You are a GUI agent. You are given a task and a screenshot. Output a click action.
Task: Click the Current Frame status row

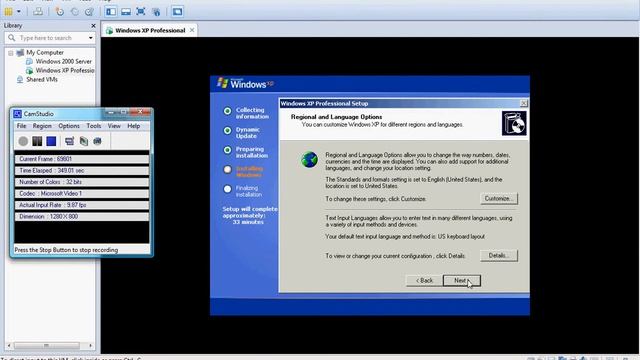tap(82, 159)
